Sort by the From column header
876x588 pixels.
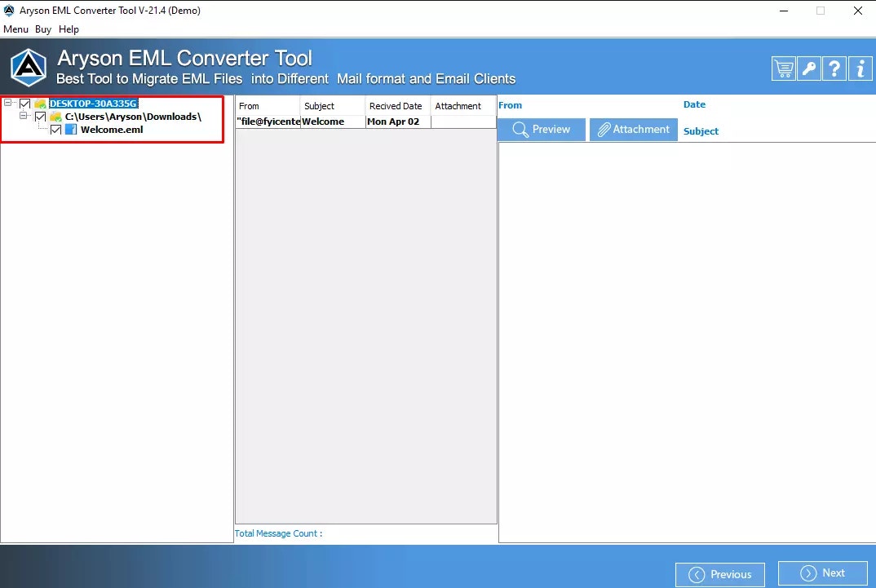pos(268,106)
